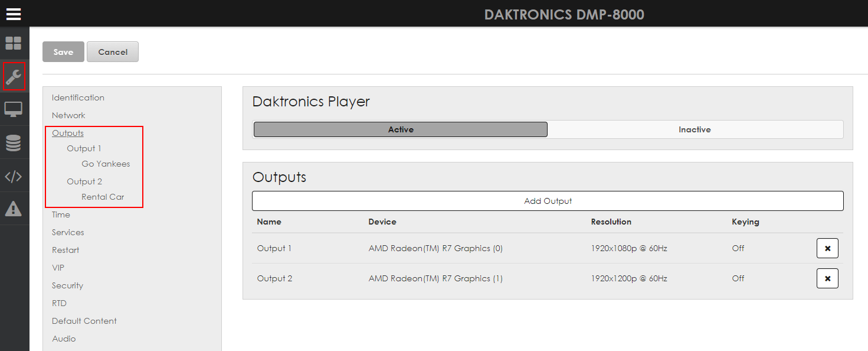Viewport: 868px width, 351px height.
Task: Remove Output 2 with X button
Action: pyautogui.click(x=827, y=278)
